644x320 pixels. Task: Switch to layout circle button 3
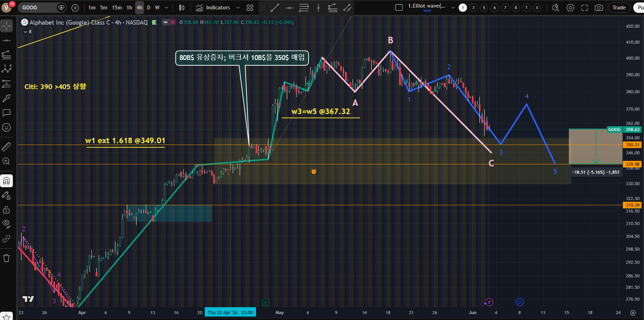(474, 8)
